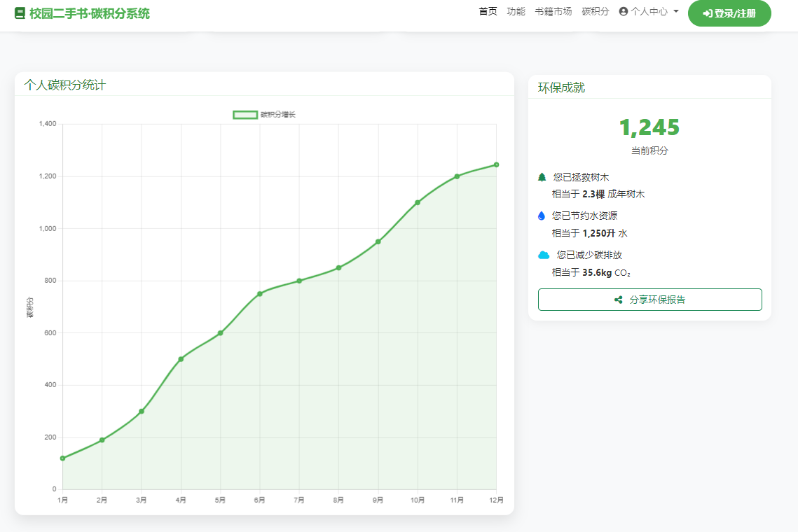Click the chart data point for 12月
798x532 pixels.
(496, 164)
